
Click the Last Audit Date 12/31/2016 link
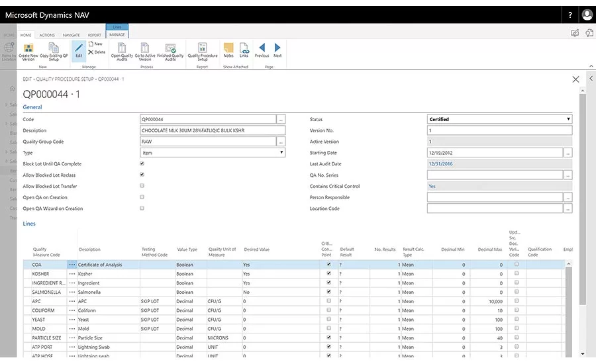point(440,164)
